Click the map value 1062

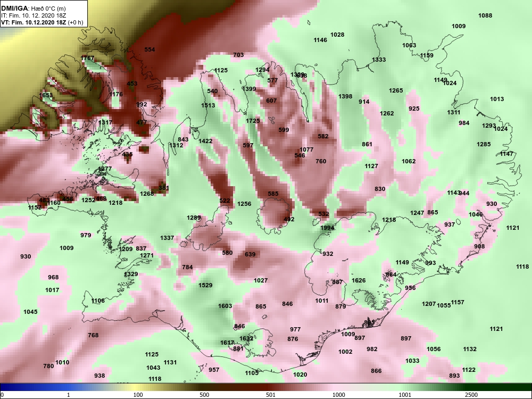pos(409,162)
